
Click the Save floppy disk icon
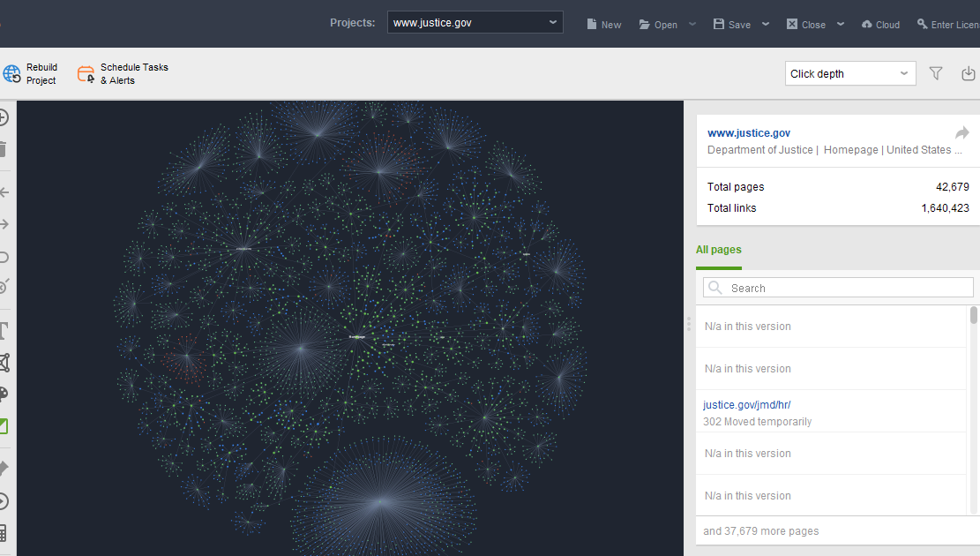pyautogui.click(x=719, y=24)
